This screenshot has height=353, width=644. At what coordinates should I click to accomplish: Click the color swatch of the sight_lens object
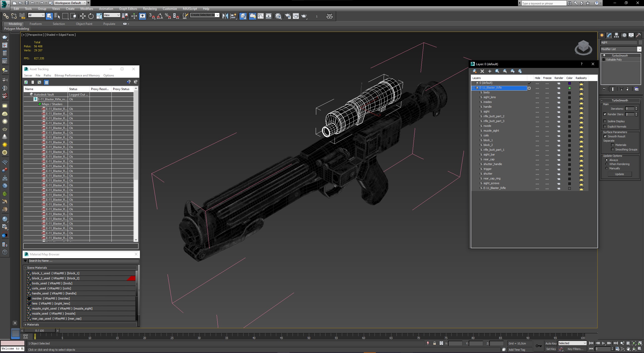coord(569,98)
